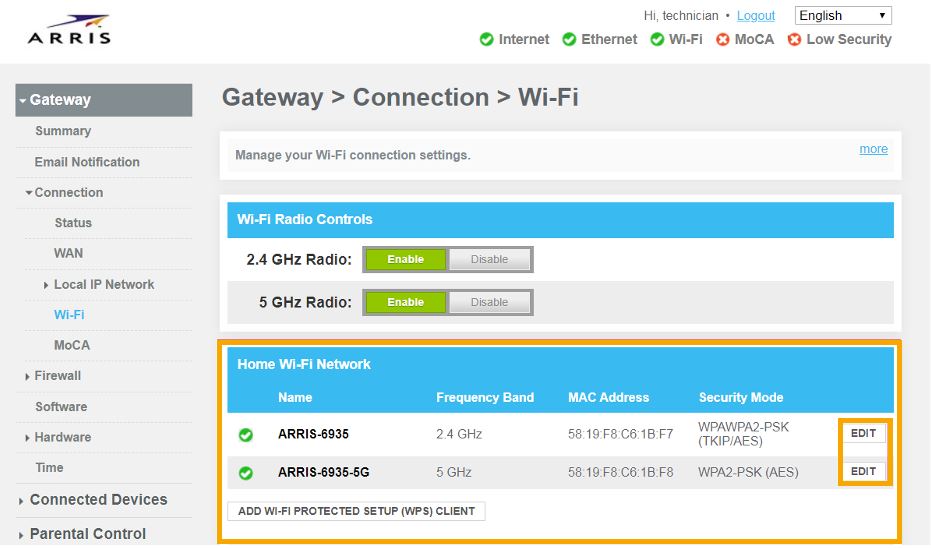Collapse the Gateway sidebar section
This screenshot has height=548, width=931.
(104, 100)
